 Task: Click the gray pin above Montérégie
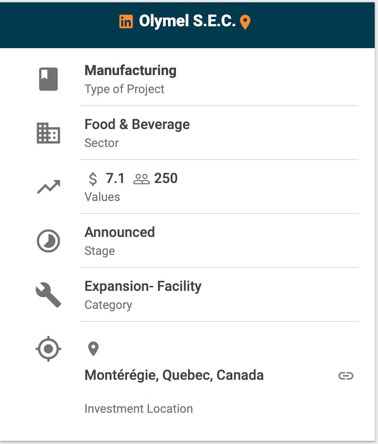(x=93, y=349)
